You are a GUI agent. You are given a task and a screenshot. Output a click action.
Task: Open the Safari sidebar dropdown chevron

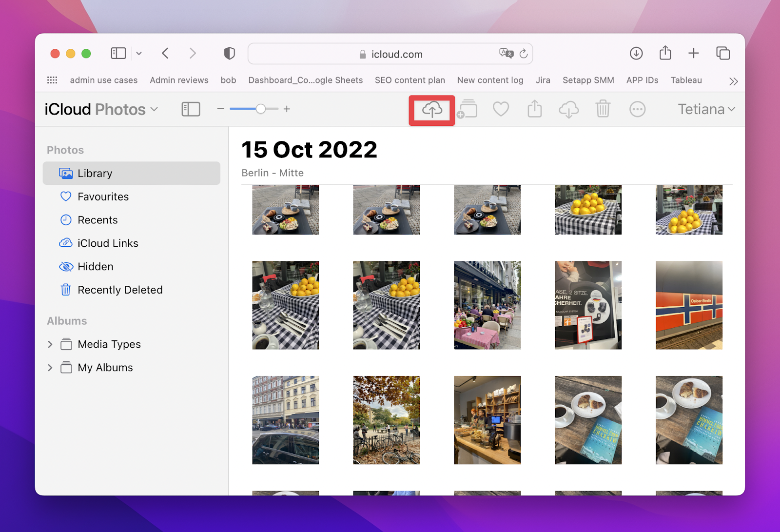139,54
